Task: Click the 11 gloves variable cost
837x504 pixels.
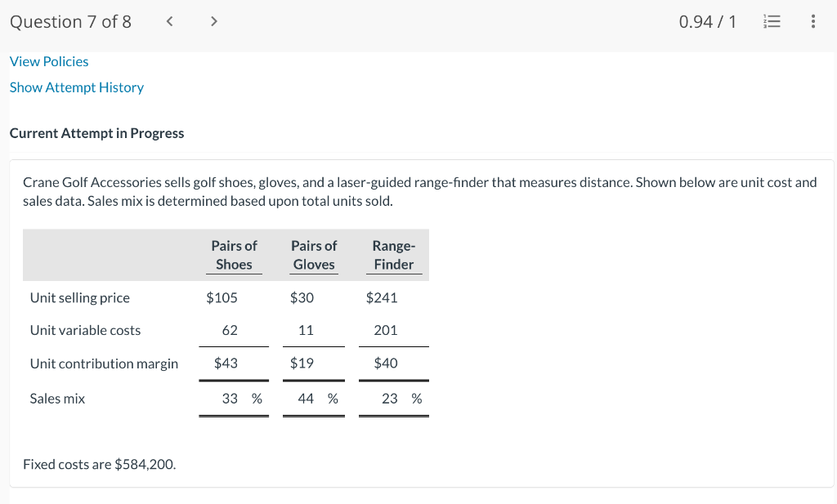Action: (306, 330)
